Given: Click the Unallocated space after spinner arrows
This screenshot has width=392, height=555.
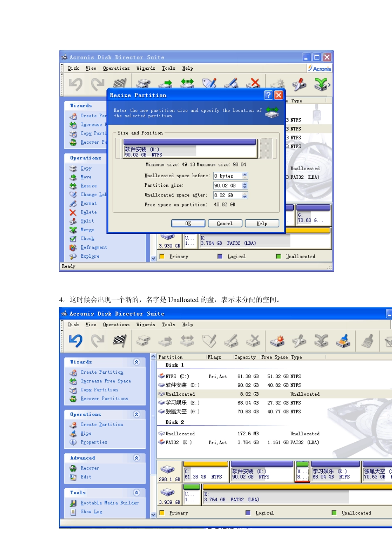Looking at the screenshot, I should tap(245, 195).
